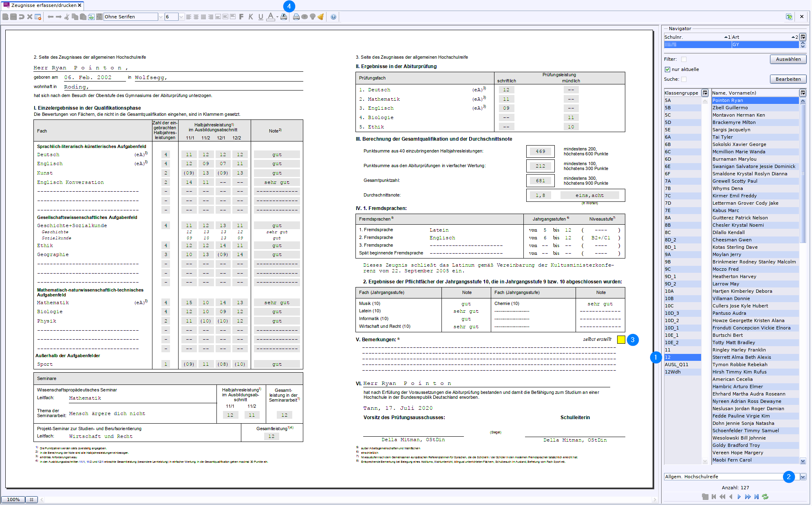812x506 pixels.
Task: Center text using toolbar icon
Action: [x=196, y=17]
